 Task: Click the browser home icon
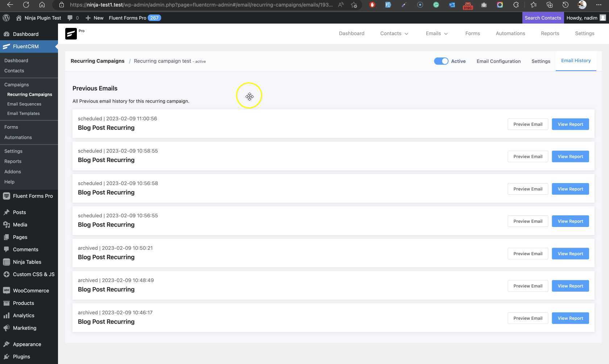pyautogui.click(x=42, y=5)
